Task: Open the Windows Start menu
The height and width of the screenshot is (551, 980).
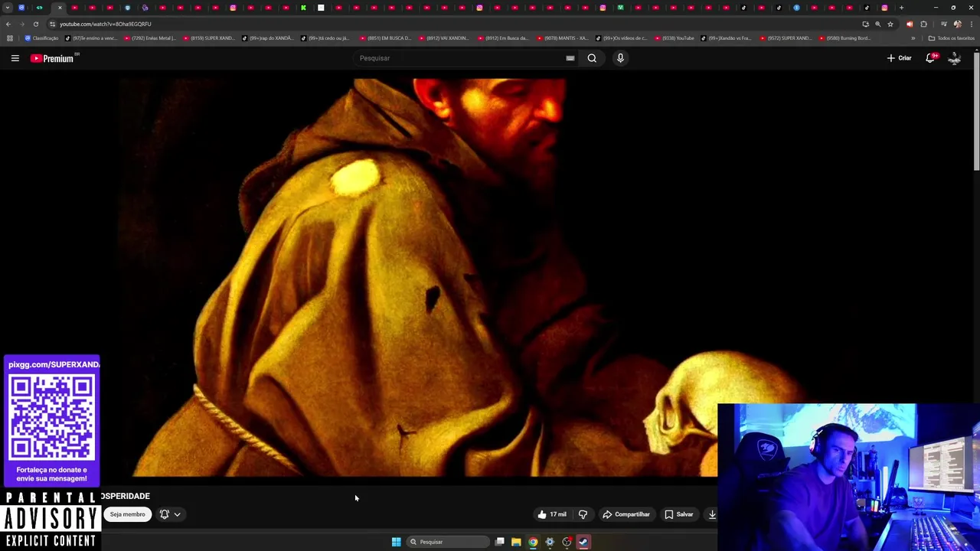Action: point(396,542)
